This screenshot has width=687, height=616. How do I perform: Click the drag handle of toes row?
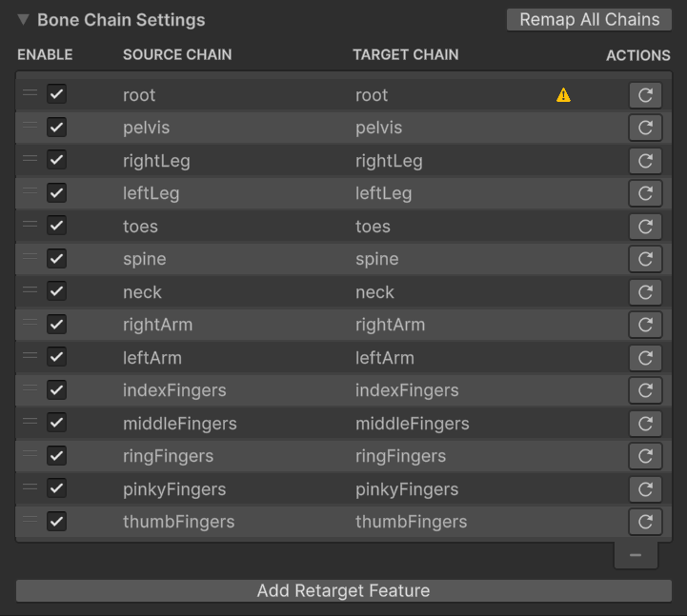tap(30, 224)
